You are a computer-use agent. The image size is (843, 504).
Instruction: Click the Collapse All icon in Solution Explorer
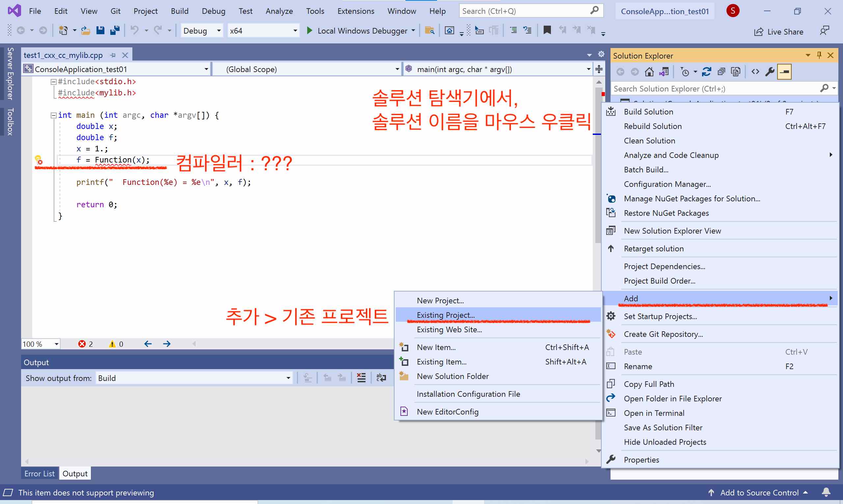tap(721, 72)
